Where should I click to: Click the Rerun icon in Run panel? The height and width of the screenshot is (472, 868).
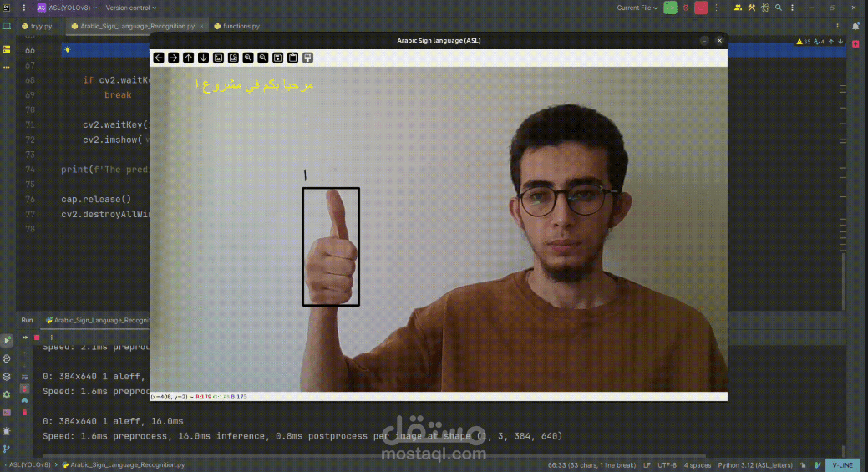coord(25,338)
